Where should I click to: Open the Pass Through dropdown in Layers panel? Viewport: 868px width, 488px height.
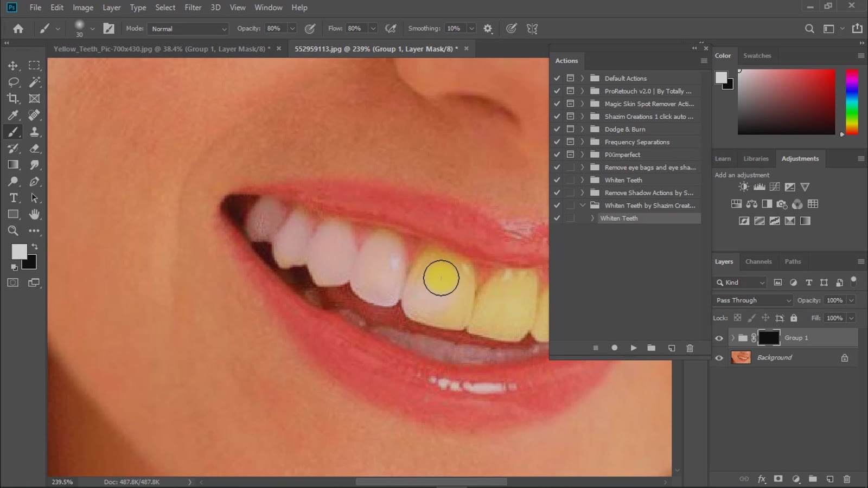coord(751,300)
